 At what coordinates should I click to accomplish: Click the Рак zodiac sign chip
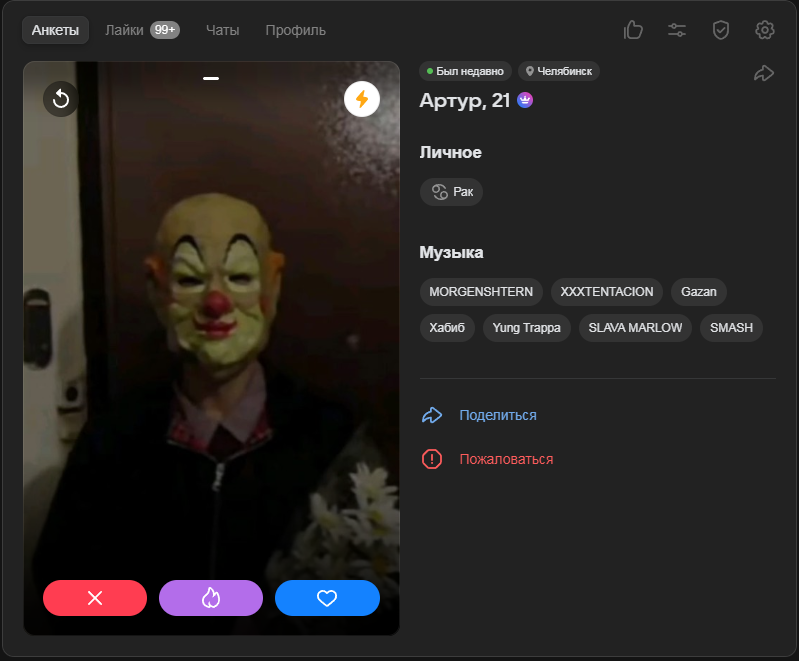[x=451, y=191]
